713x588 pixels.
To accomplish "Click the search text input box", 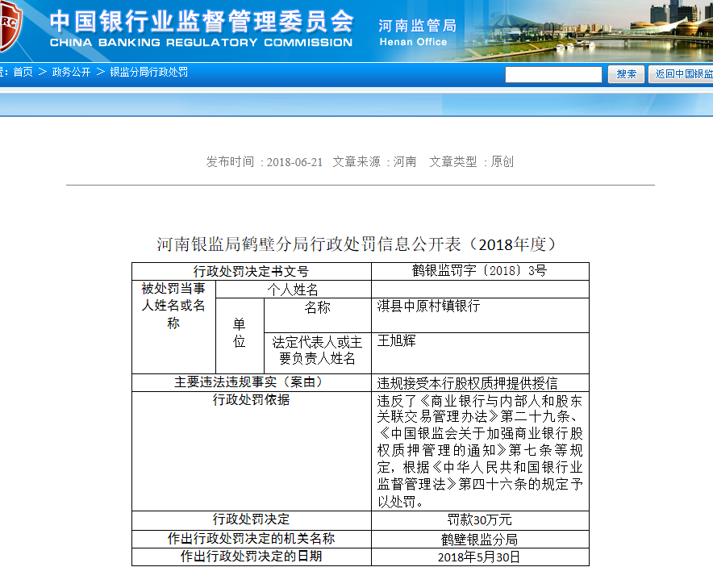I will tap(553, 74).
